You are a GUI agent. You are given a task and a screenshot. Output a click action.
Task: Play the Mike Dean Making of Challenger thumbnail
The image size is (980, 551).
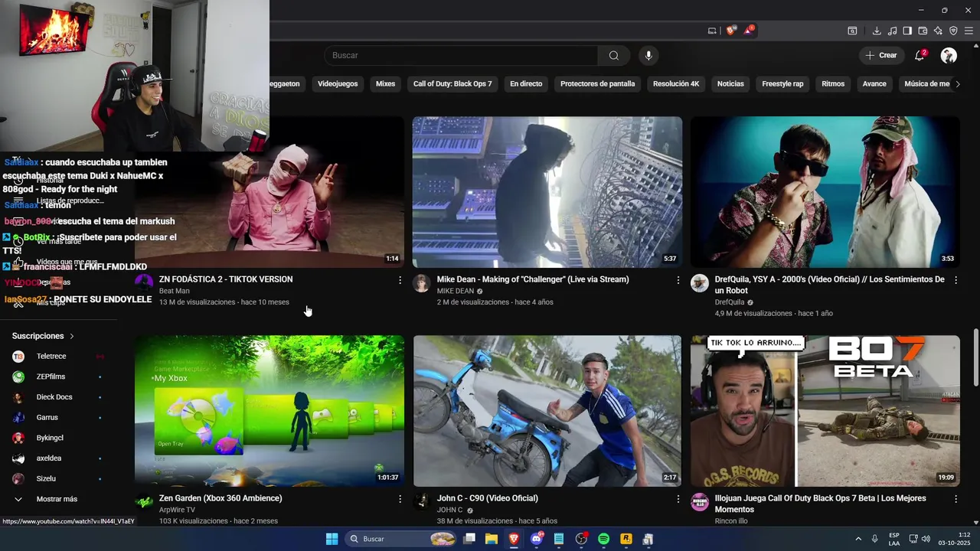(x=547, y=192)
